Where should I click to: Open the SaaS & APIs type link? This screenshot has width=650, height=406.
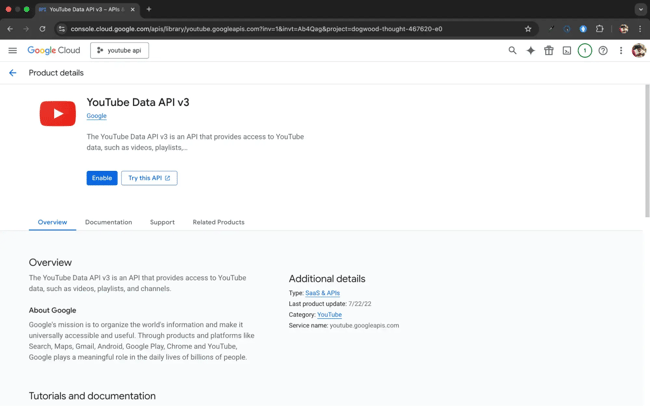[322, 293]
